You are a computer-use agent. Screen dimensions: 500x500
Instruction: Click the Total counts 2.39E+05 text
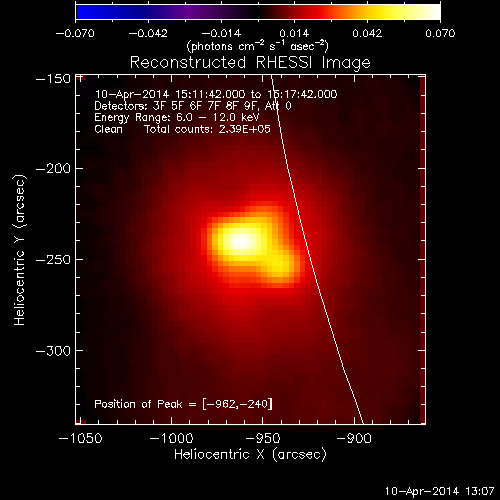click(x=207, y=129)
